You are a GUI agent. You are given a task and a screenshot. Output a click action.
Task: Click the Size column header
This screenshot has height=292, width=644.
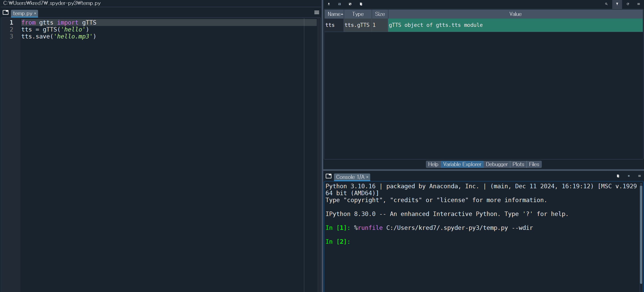[x=380, y=14]
